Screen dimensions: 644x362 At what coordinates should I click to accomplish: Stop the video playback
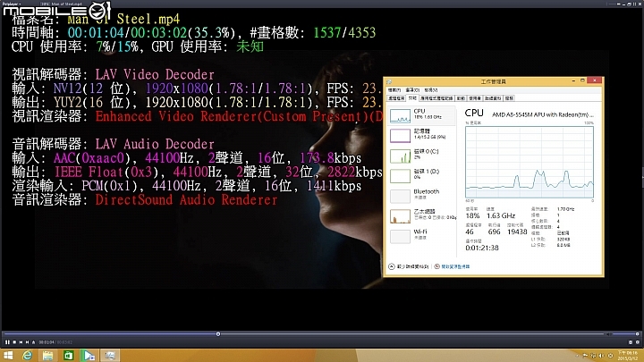point(14,341)
